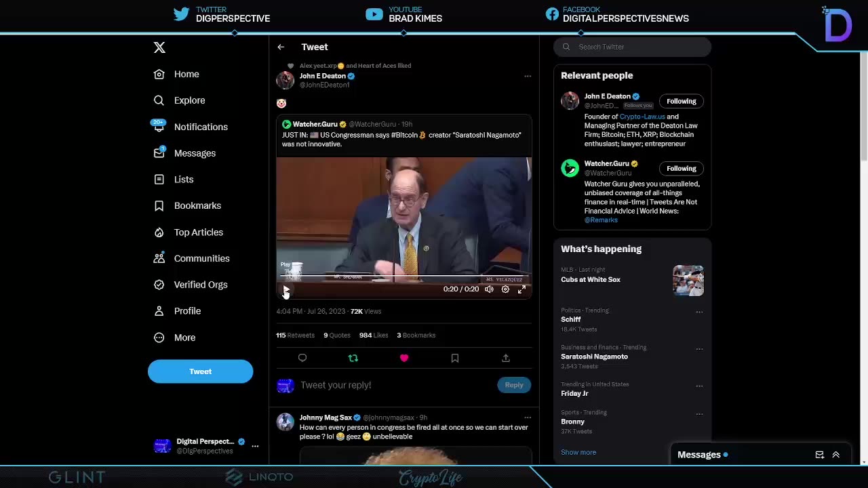Viewport: 868px width, 488px height.
Task: Toggle the pink like heart
Action: [x=404, y=358]
